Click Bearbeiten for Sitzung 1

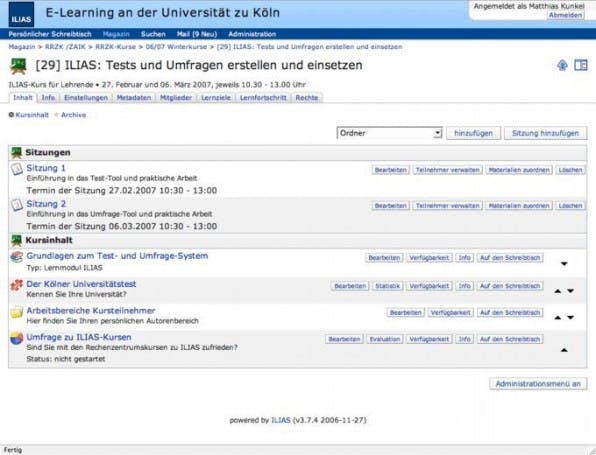pyautogui.click(x=390, y=170)
